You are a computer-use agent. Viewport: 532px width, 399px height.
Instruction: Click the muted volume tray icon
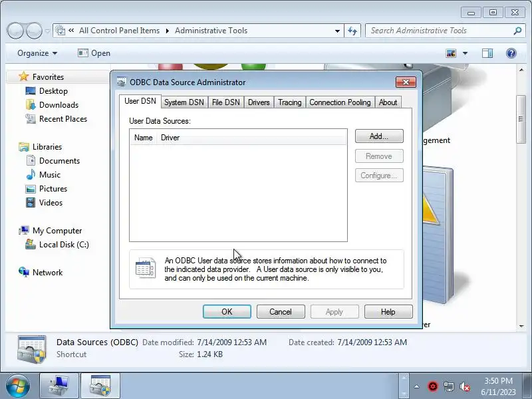[464, 386]
